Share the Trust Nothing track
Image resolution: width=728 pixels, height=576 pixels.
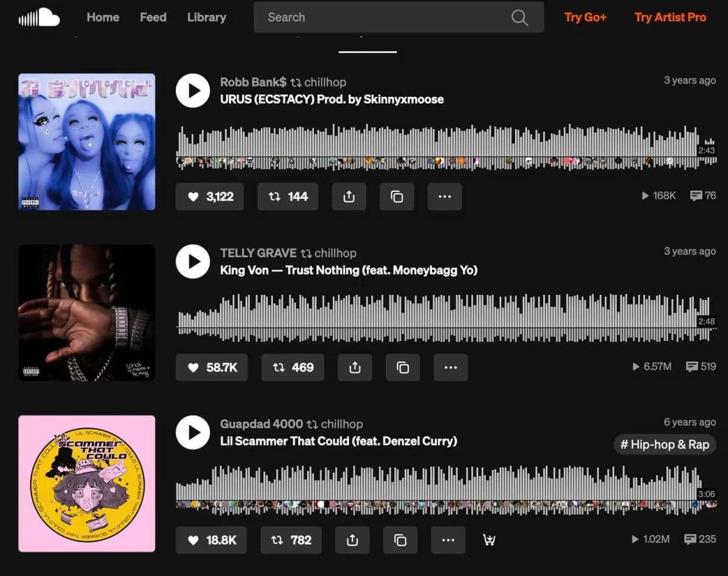pyautogui.click(x=355, y=367)
